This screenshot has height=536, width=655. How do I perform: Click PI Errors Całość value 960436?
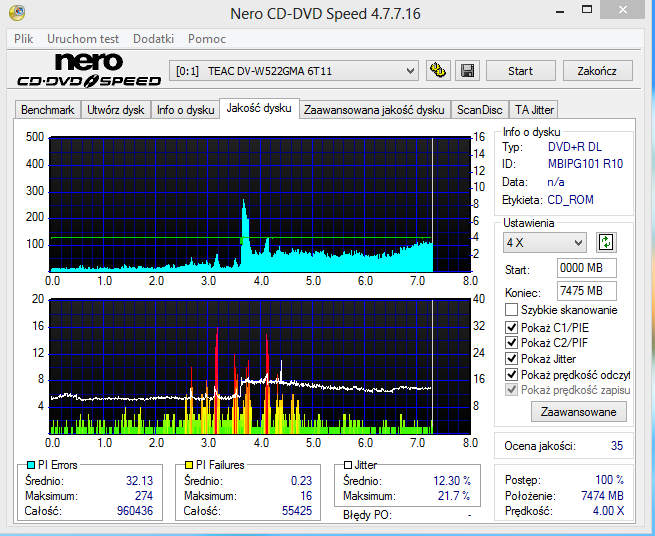click(x=135, y=511)
